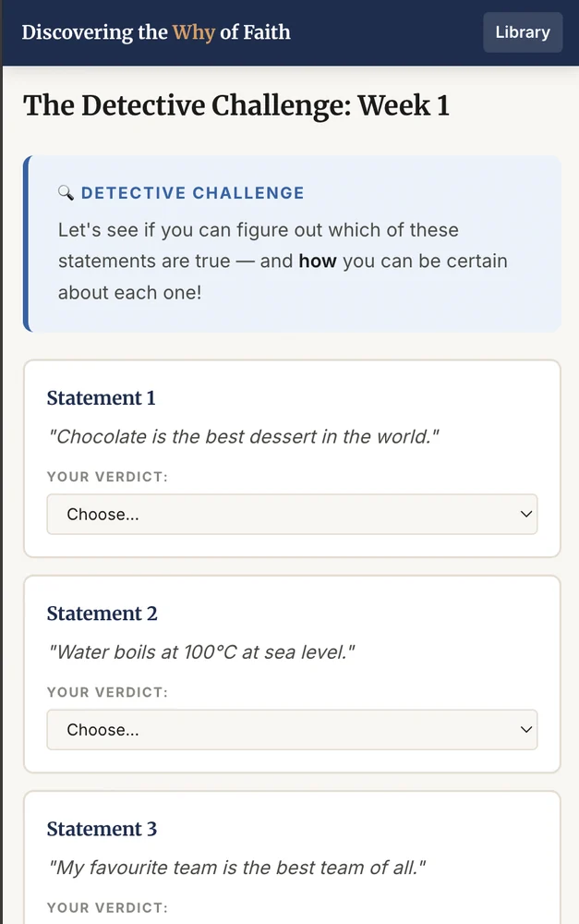Screen dimensions: 579x924
Task: Click the blue DETECTIVE CHALLENGE label
Action: (x=193, y=193)
